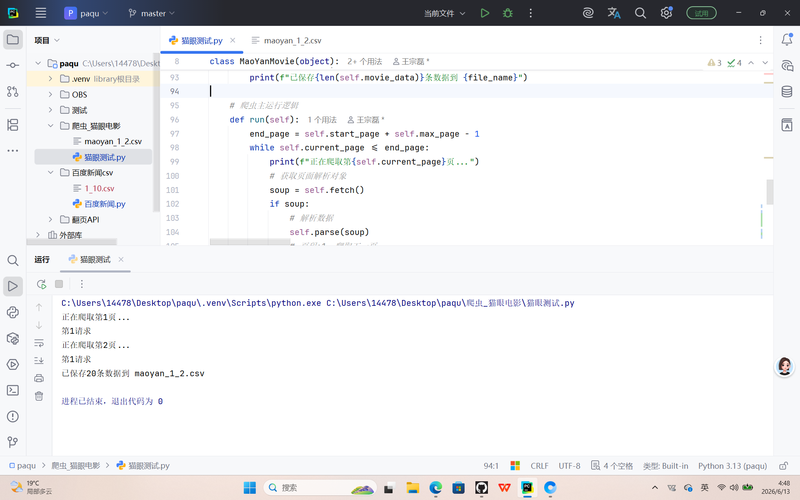Click the editor vertical scrollbar thumb

pos(769,192)
